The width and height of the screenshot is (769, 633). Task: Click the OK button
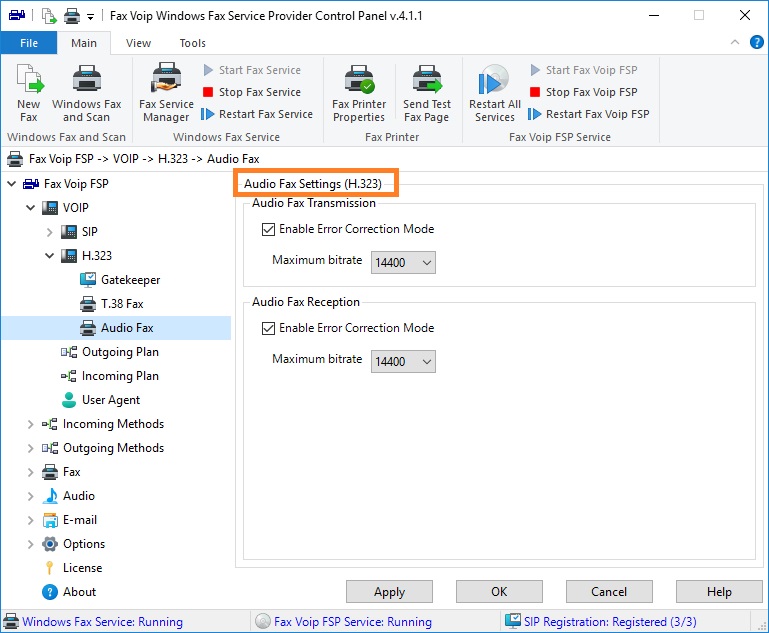[499, 592]
